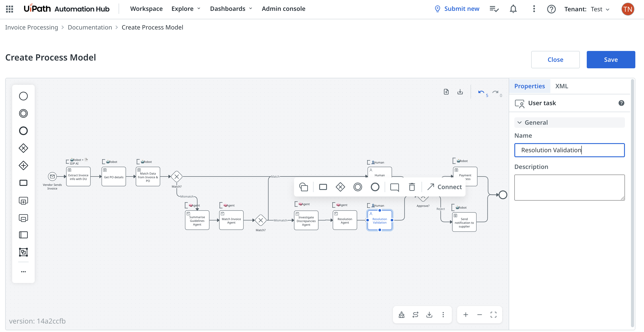
Task: Click Submit new idea link
Action: coord(457,9)
